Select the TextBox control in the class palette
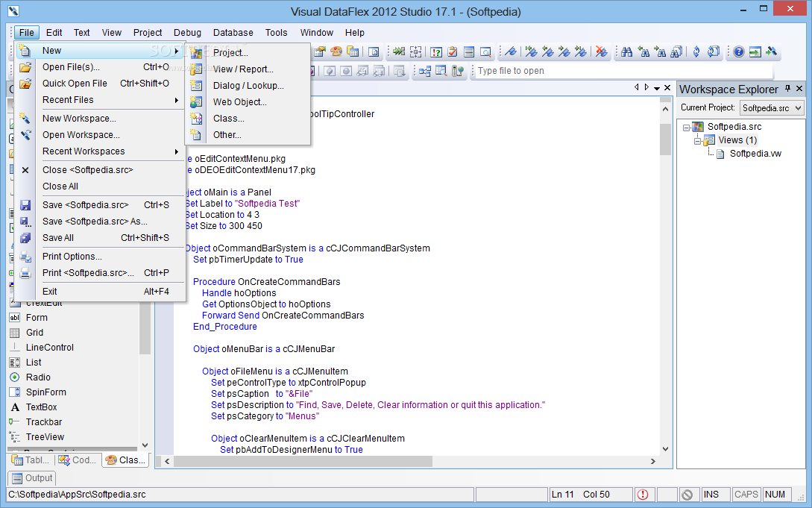812x508 pixels. pyautogui.click(x=42, y=407)
